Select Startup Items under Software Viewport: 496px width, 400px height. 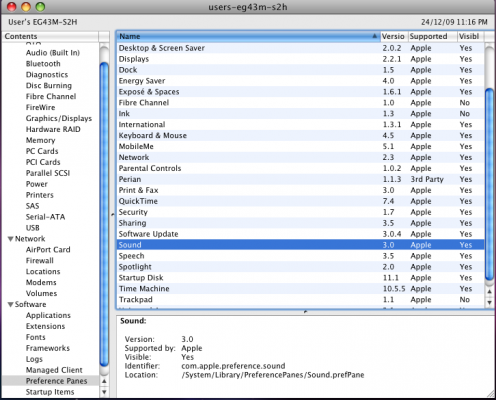50,392
